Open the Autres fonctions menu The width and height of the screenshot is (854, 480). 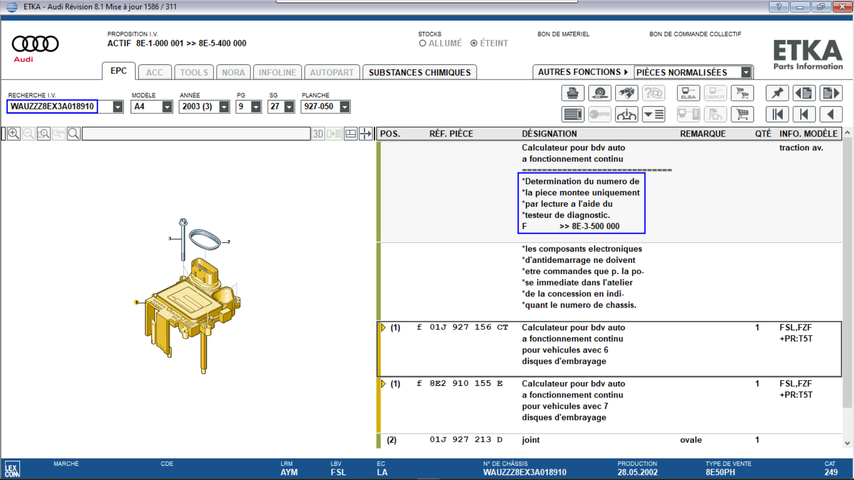tap(583, 72)
